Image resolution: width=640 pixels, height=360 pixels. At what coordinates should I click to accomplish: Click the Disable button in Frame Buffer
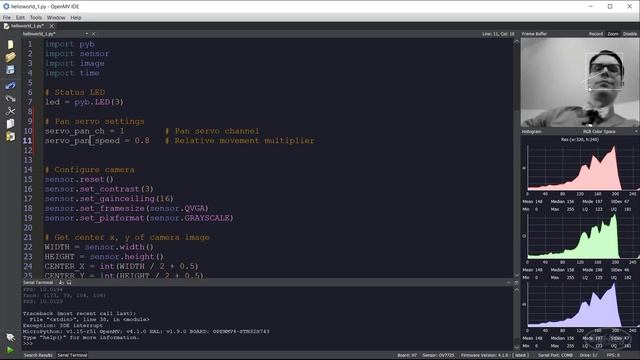(x=630, y=34)
